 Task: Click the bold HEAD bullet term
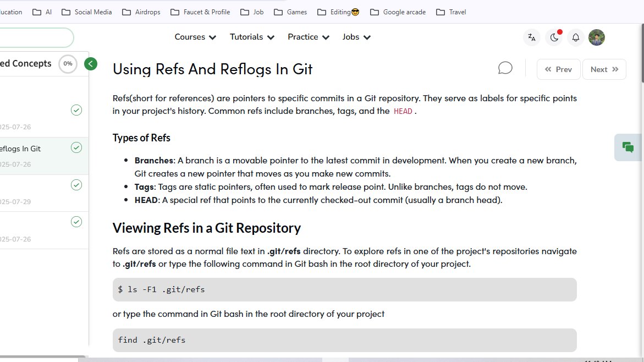146,200
